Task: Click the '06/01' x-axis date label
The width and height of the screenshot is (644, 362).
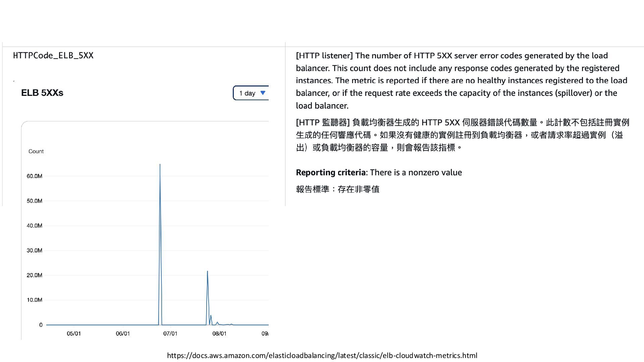Action: pos(123,334)
